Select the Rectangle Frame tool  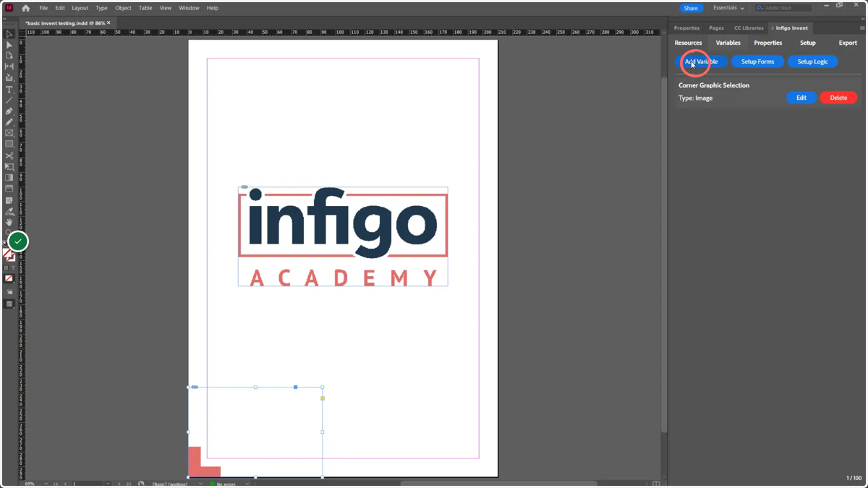pyautogui.click(x=9, y=133)
